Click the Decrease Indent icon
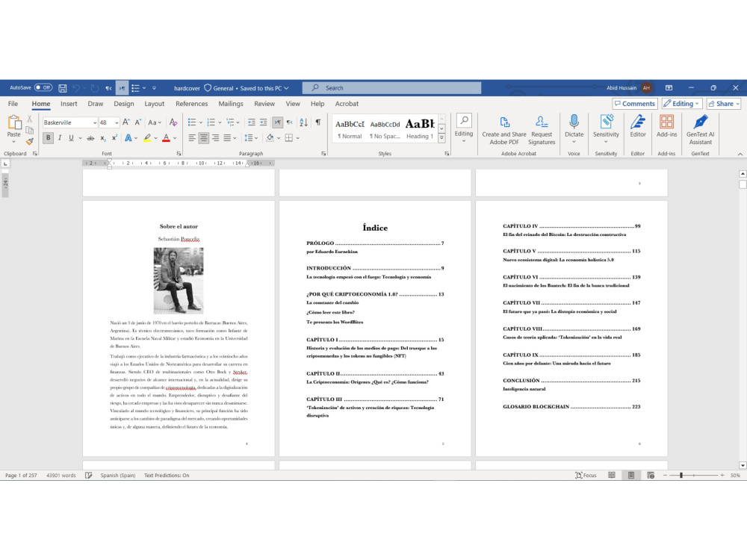This screenshot has height=560, width=747. [252, 122]
